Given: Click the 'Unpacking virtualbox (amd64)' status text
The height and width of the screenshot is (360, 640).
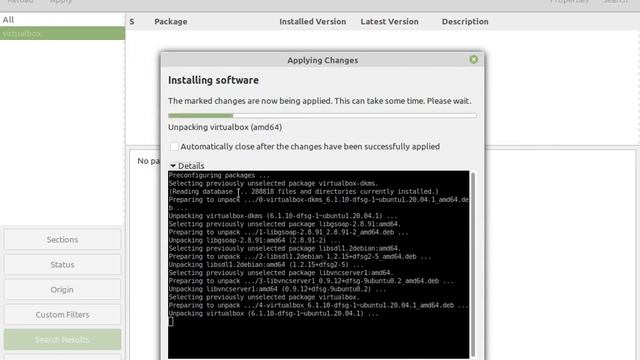Looking at the screenshot, I should coord(225,127).
